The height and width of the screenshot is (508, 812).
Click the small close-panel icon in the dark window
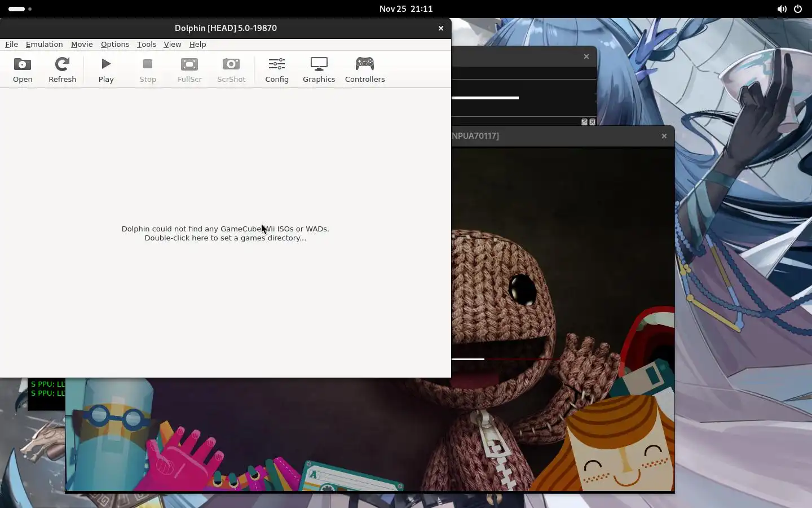(x=592, y=122)
